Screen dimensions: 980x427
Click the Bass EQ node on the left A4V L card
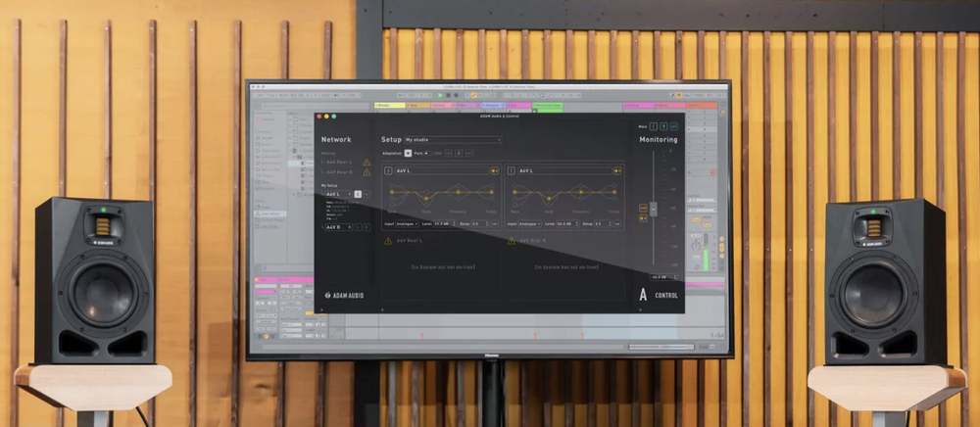[392, 192]
